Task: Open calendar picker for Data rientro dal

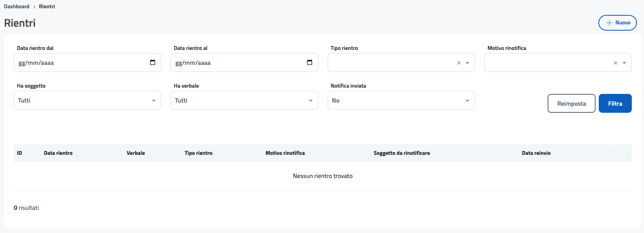Action: [x=153, y=62]
